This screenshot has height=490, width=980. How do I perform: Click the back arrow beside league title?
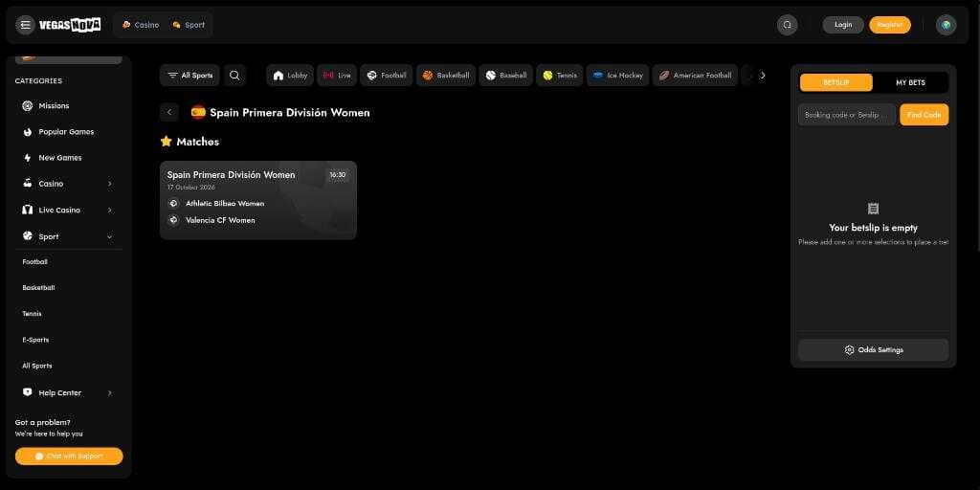click(x=169, y=113)
